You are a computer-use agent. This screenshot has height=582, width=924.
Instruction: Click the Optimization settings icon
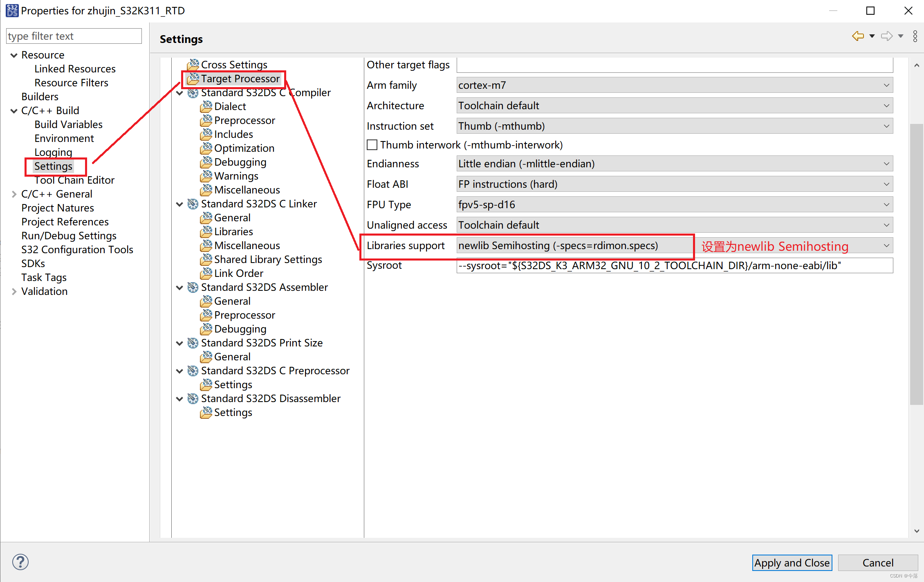point(206,148)
